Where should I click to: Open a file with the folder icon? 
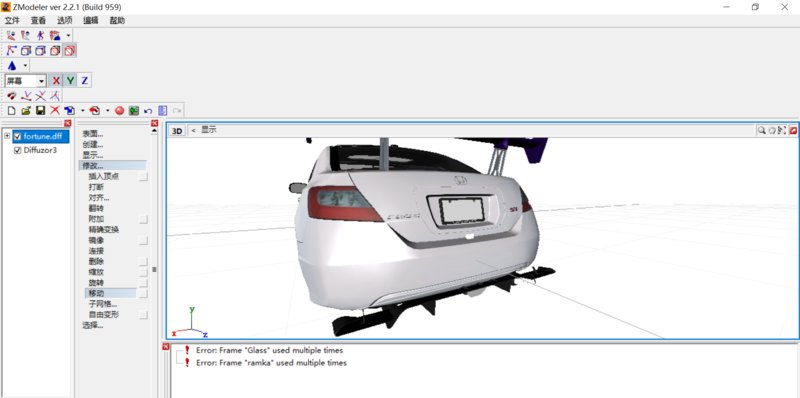26,110
